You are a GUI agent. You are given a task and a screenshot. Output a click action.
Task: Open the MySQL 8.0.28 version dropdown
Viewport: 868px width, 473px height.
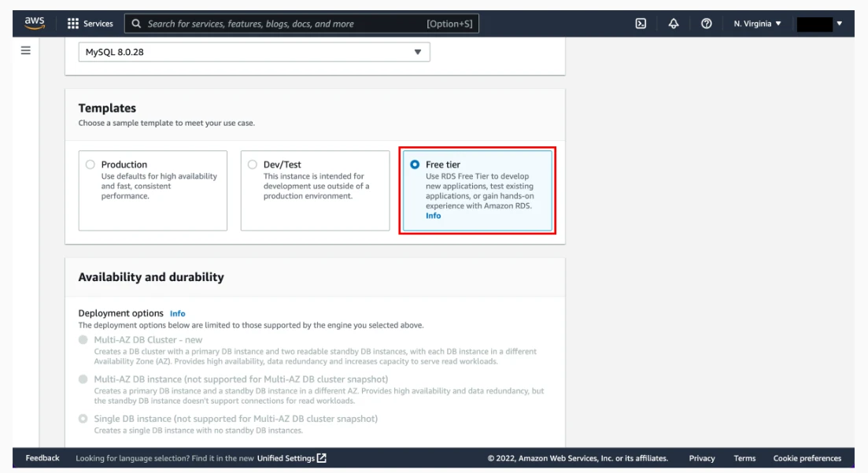(254, 52)
